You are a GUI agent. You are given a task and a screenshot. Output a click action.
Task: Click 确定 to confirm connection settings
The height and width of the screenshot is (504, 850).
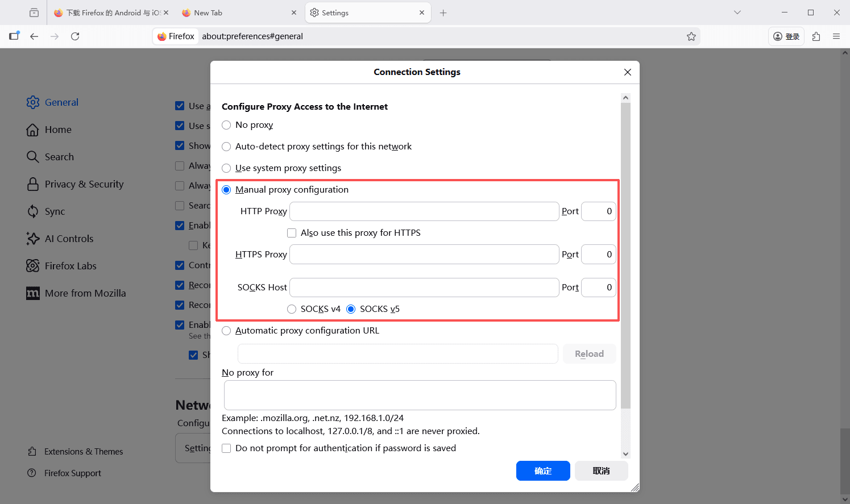tap(543, 470)
